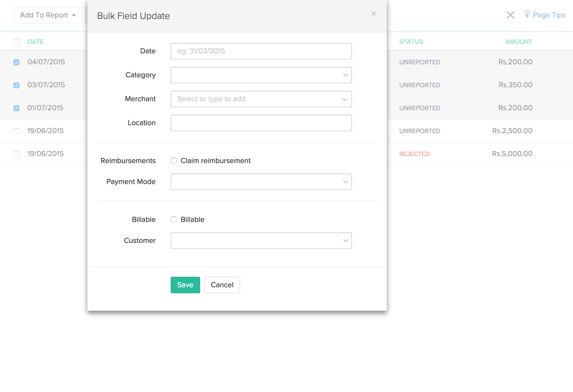Screen dimensions: 573x392
Task: Uncheck the 04/07/2015 expense row
Action: (x=16, y=62)
